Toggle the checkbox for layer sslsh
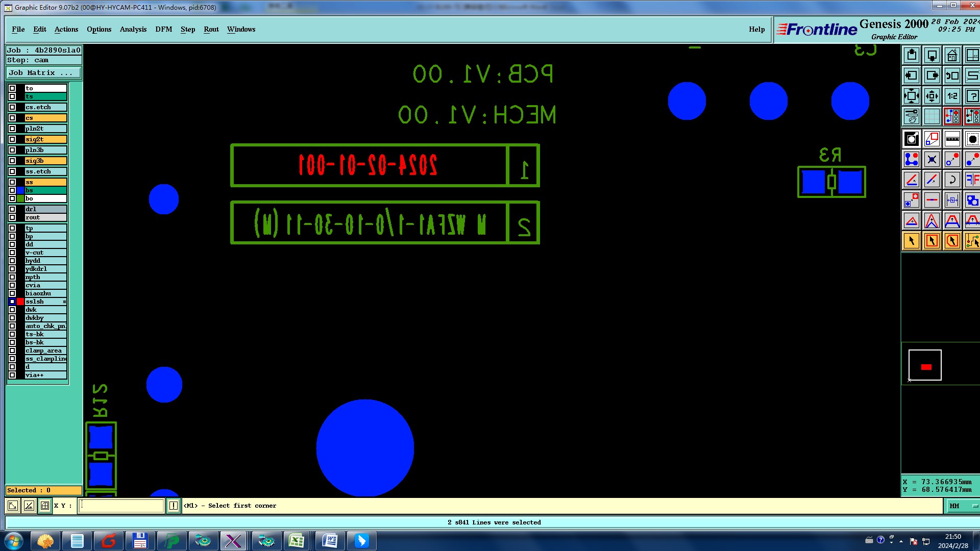The image size is (980, 551). tap(12, 302)
